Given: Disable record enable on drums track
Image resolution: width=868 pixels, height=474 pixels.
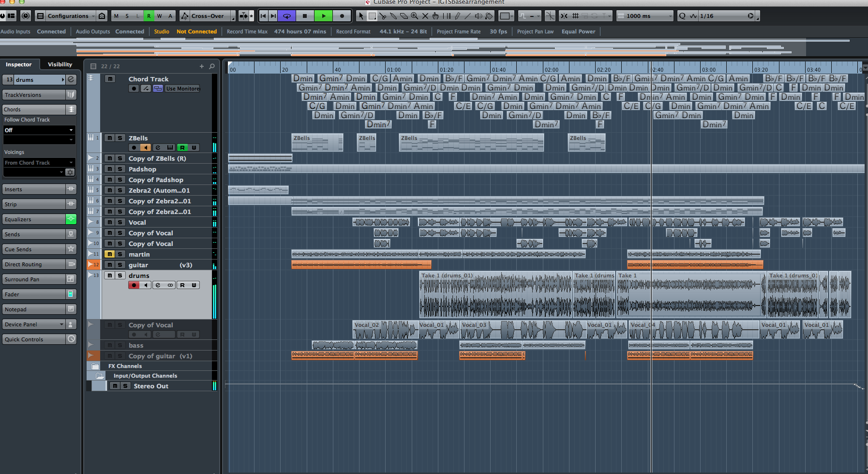Looking at the screenshot, I should [134, 285].
